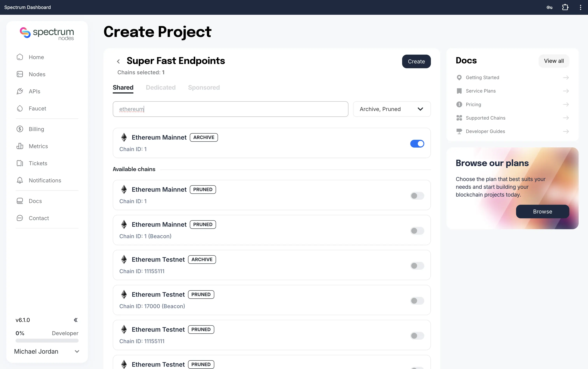Open browser three-dot menu
The height and width of the screenshot is (369, 588).
click(580, 7)
